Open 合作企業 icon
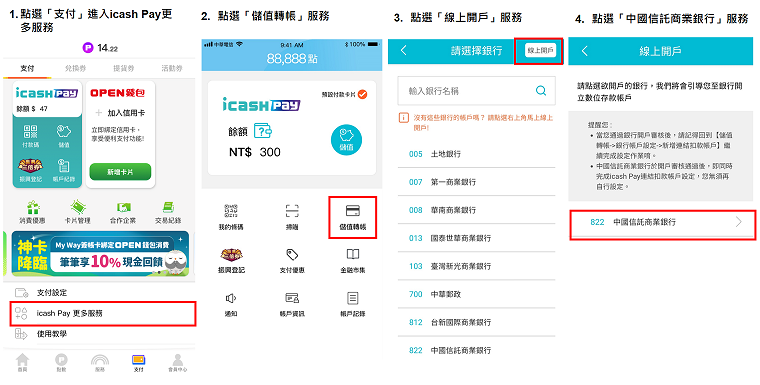760x385 pixels. click(123, 208)
